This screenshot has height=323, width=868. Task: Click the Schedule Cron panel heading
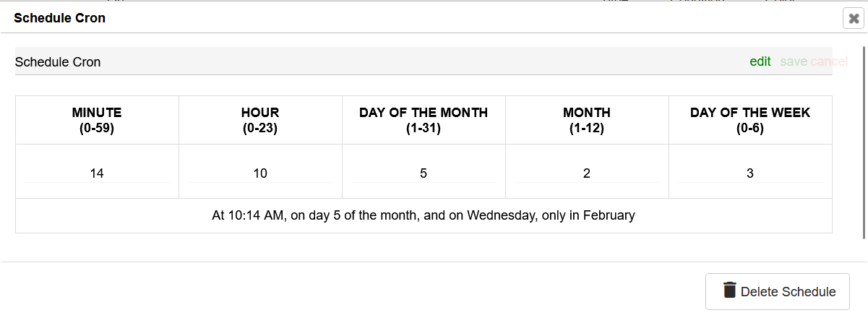point(58,62)
